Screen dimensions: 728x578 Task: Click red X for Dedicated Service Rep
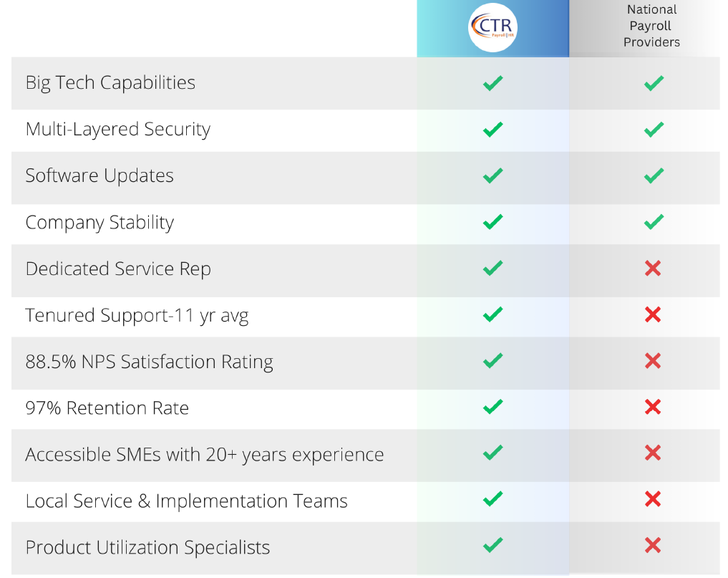tap(653, 269)
